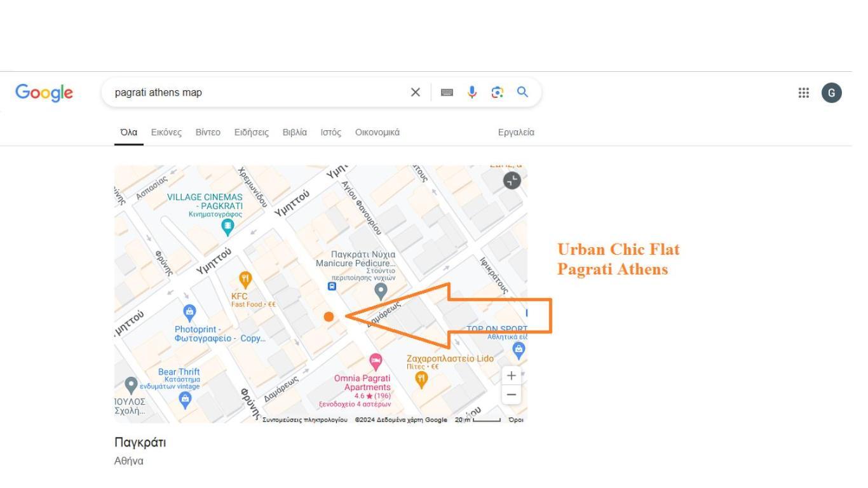Select the KFC restaurant map pin
Image resolution: width=868 pixels, height=488 pixels.
(x=245, y=279)
